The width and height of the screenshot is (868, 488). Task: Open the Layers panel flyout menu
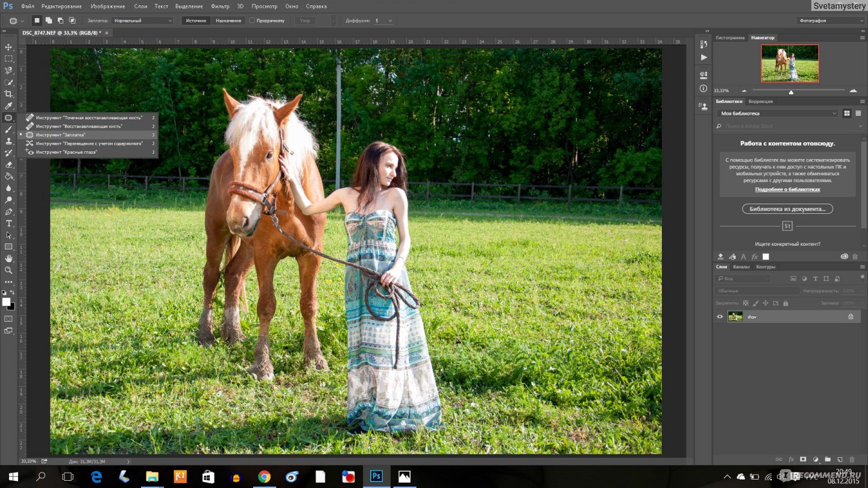(861, 266)
